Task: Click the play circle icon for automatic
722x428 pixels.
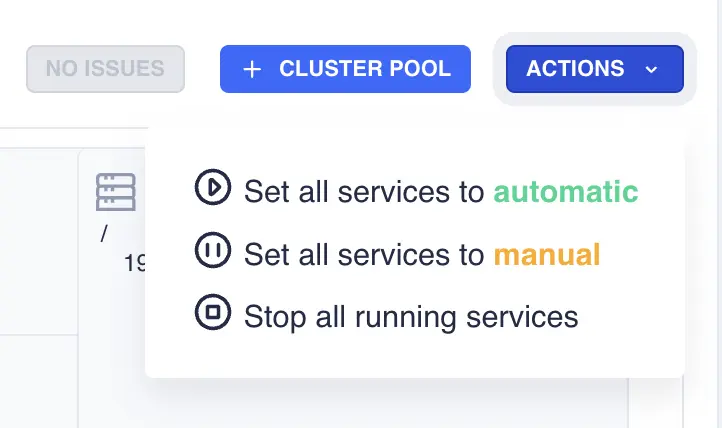Action: 213,187
